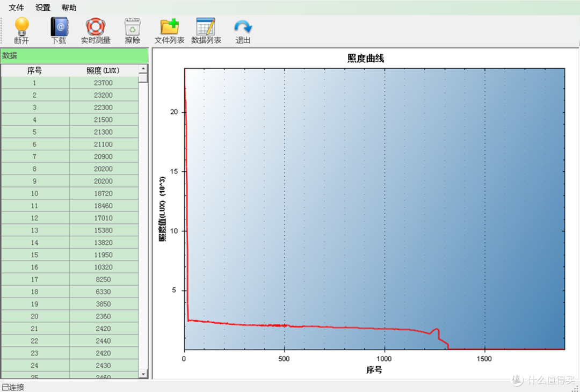Click the 擦除 recycle bin icon
580x392 pixels.
[132, 27]
